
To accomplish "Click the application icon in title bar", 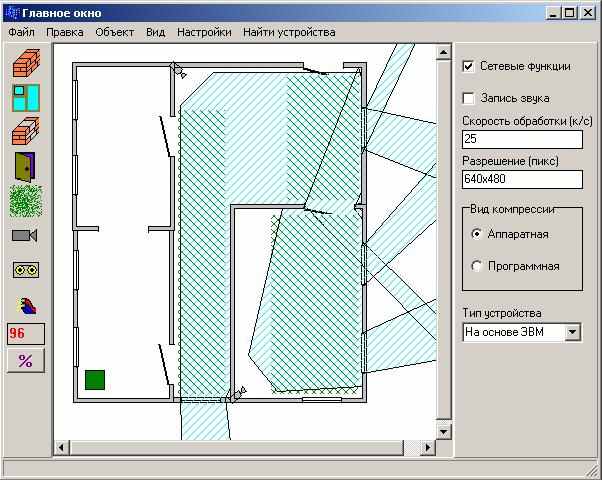I will [x=13, y=13].
